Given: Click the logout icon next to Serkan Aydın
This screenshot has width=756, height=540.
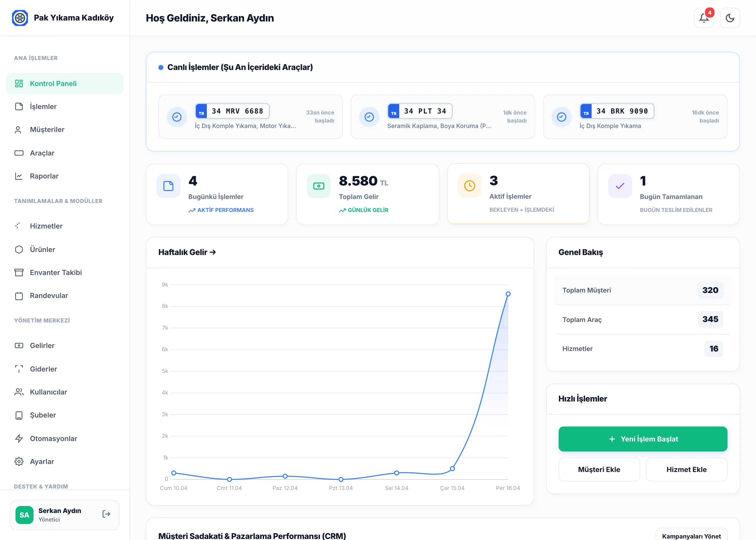Looking at the screenshot, I should 106,514.
